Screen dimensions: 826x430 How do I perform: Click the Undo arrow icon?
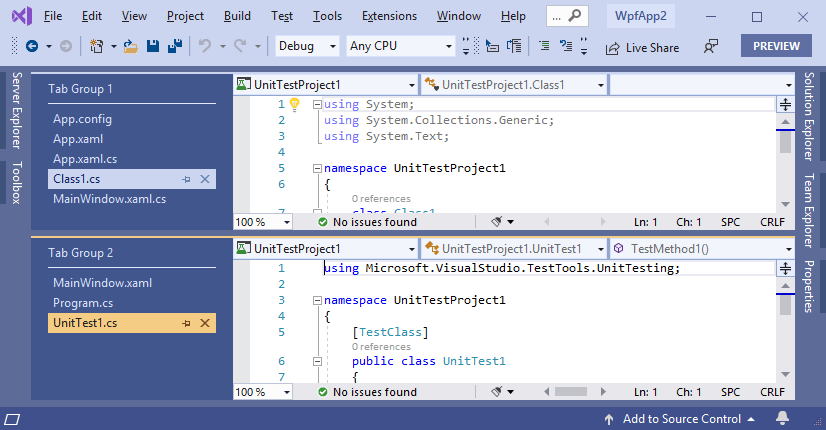(x=205, y=47)
